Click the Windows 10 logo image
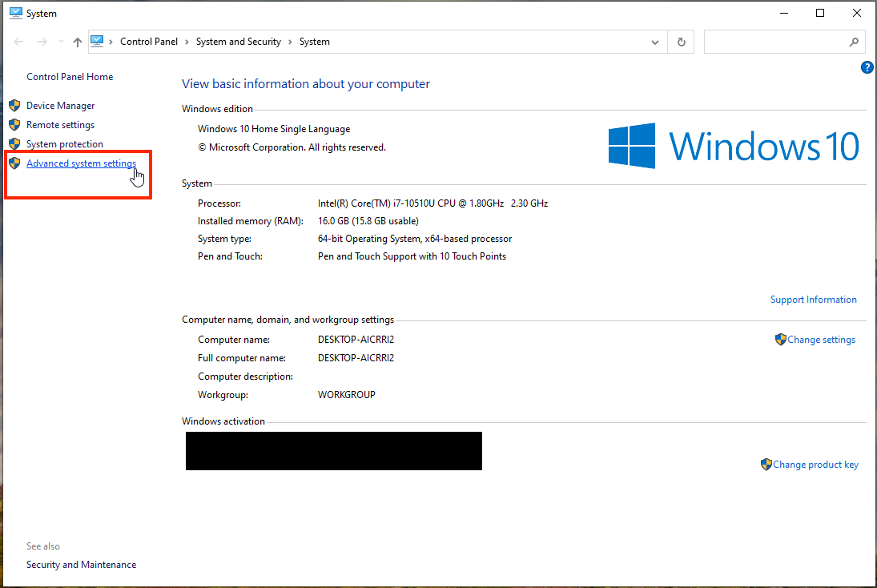 click(734, 146)
